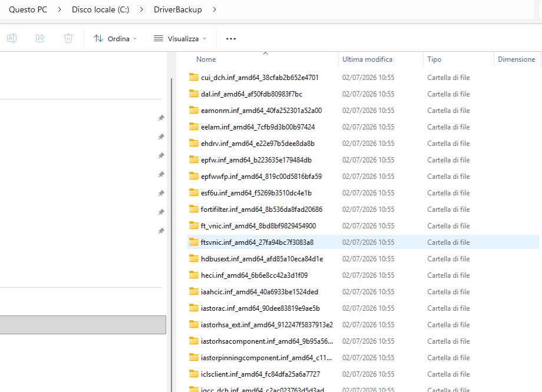The image size is (542, 392).
Task: Click the Rename icon in toolbar
Action: [x=12, y=38]
